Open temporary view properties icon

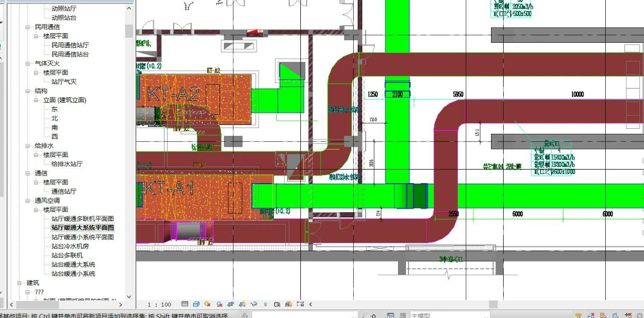(x=277, y=304)
